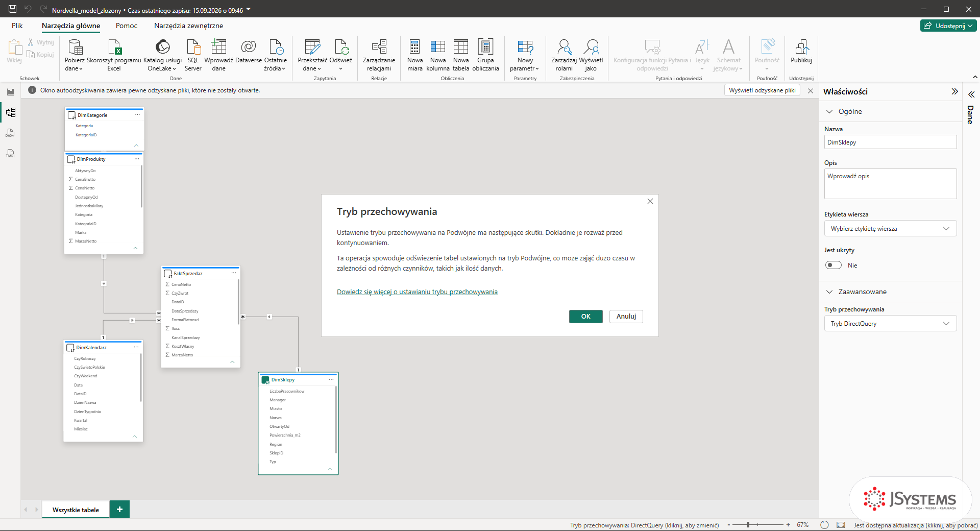980x531 pixels.
Task: Switch to Pomoc ribbon tab
Action: (x=127, y=26)
